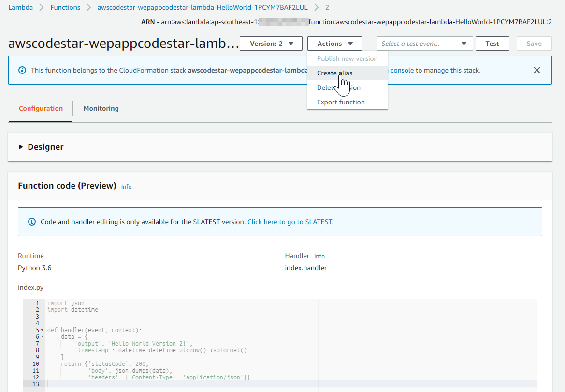Collapse code fold arrow on line 6
This screenshot has width=565, height=392.
(42, 337)
